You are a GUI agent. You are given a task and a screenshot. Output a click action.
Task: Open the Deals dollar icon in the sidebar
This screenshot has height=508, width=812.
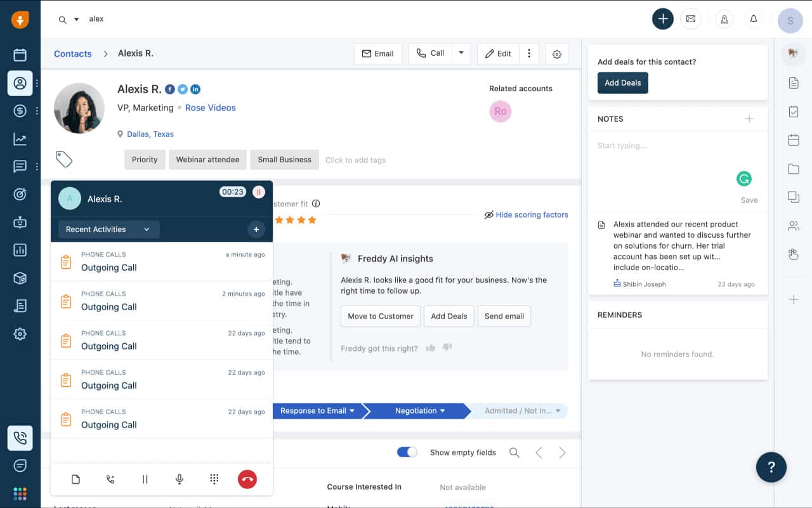(20, 111)
